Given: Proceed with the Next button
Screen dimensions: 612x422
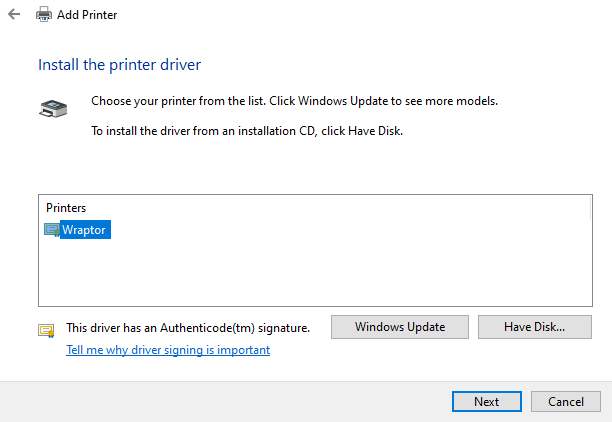Looking at the screenshot, I should coord(486,401).
